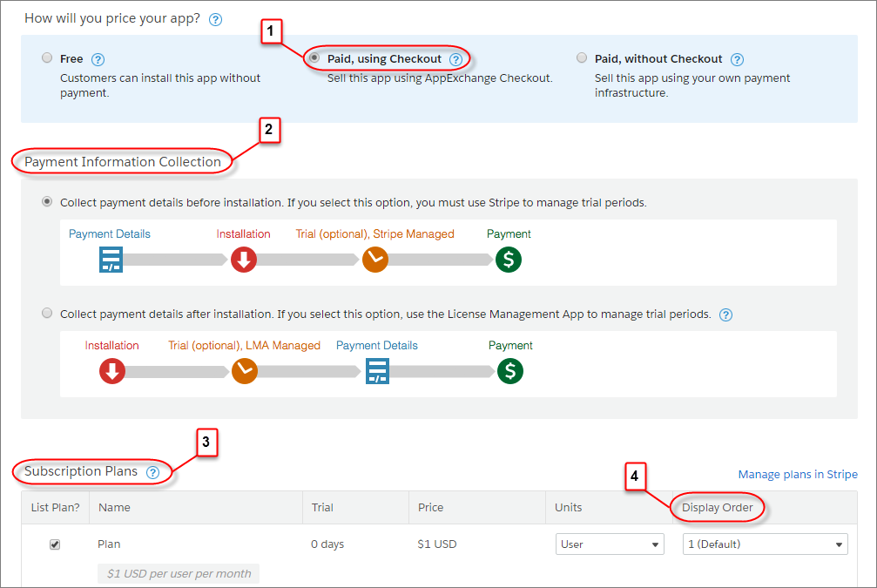Click help icon next to Paid, using Checkout
This screenshot has height=588, width=877.
click(x=455, y=59)
